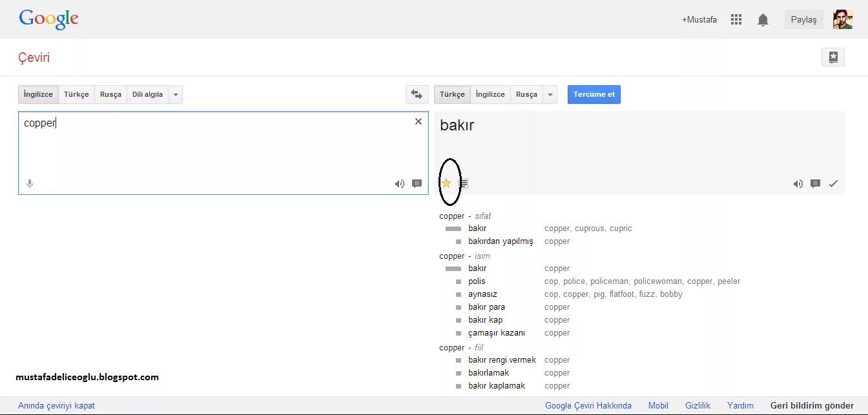Viewport: 868px width, 415px height.
Task: Click cuprous reverse translation
Action: (x=590, y=228)
